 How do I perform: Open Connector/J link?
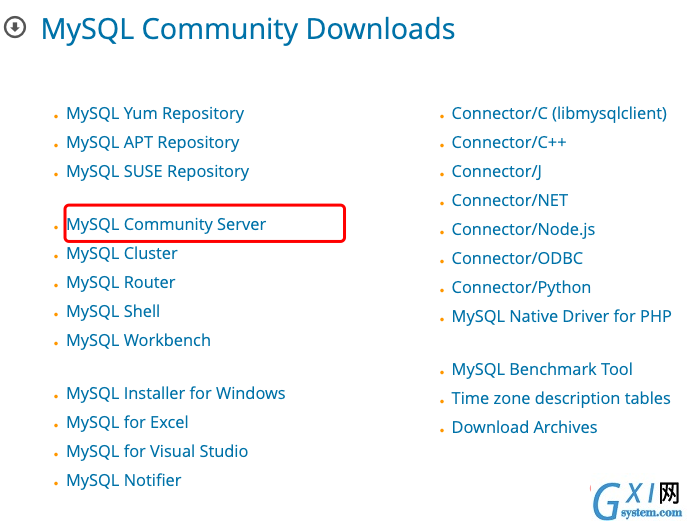[x=497, y=172]
